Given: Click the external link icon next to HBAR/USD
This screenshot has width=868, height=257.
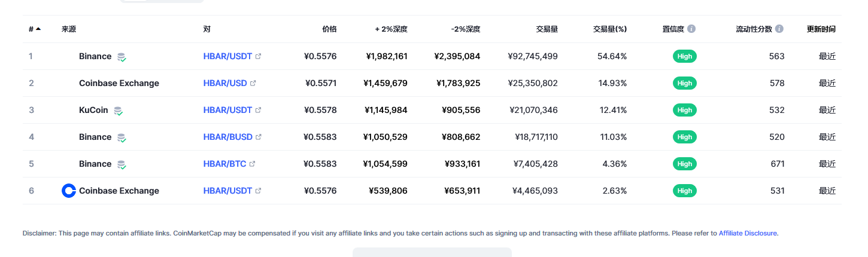Looking at the screenshot, I should (253, 83).
